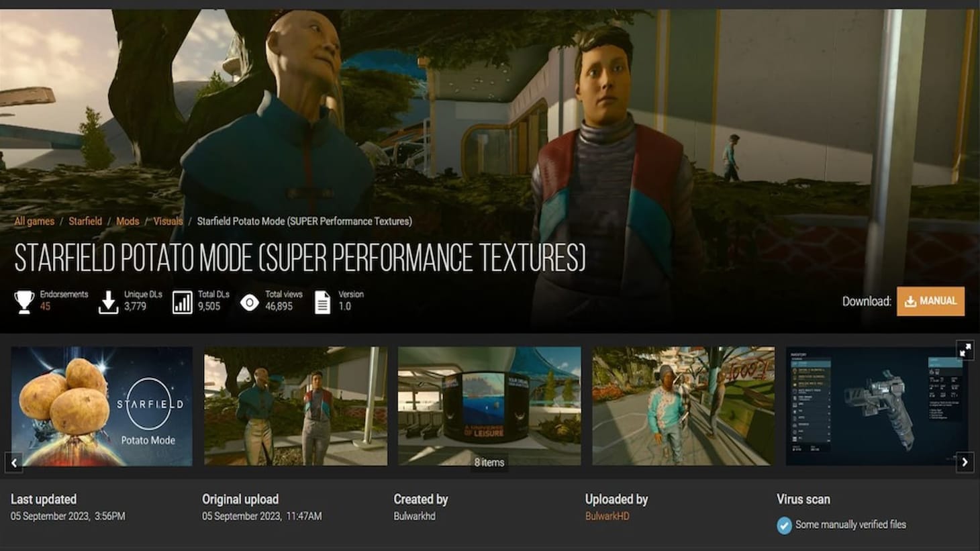This screenshot has width=980, height=551.
Task: Click the Total views eye icon
Action: point(251,302)
